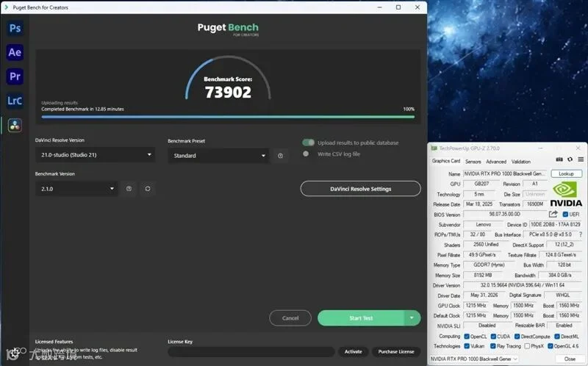
Task: Select the Premiere Pro benchmark icon
Action: [15, 76]
